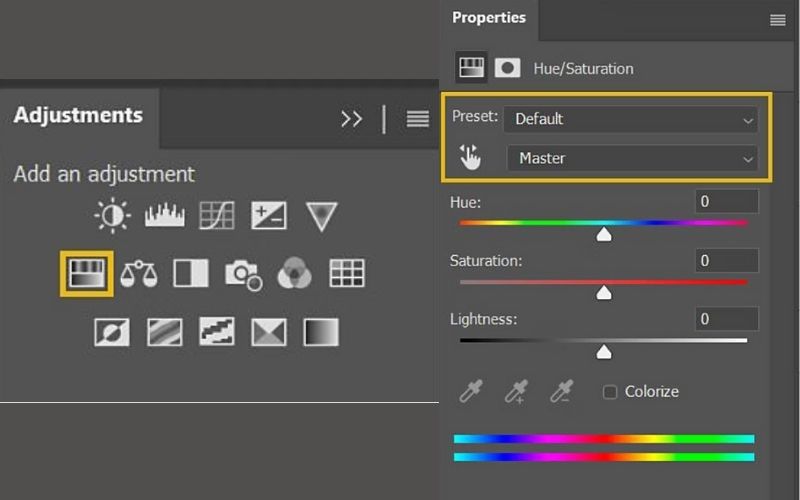Switch to the Adjustments tab
The height and width of the screenshot is (500, 800).
[79, 115]
